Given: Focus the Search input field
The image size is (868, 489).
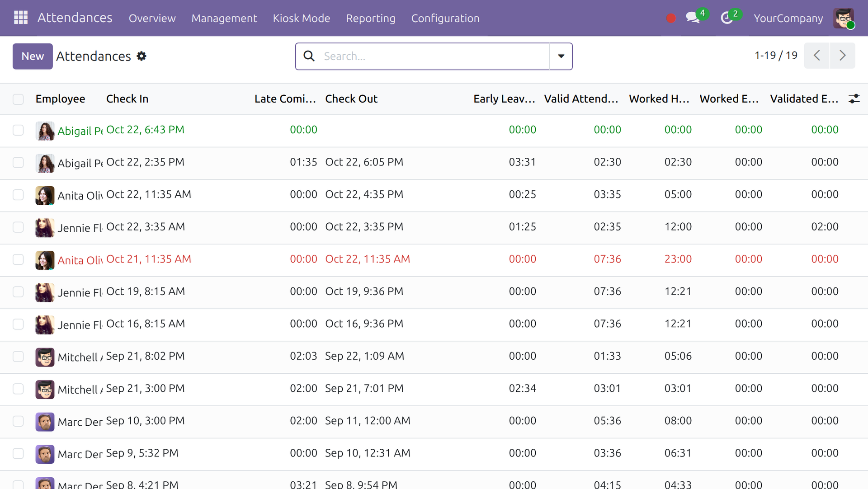Looking at the screenshot, I should click(x=434, y=56).
